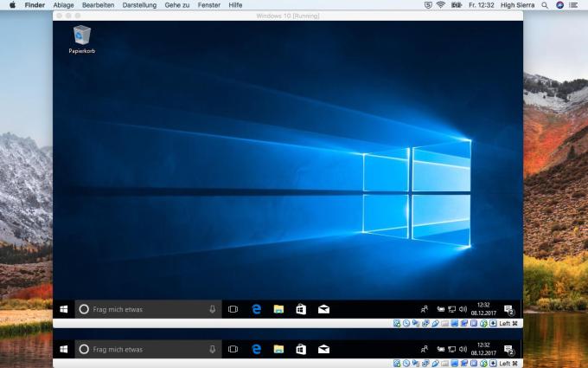Open File Explorer in lower duplicate taskbar

click(x=278, y=349)
